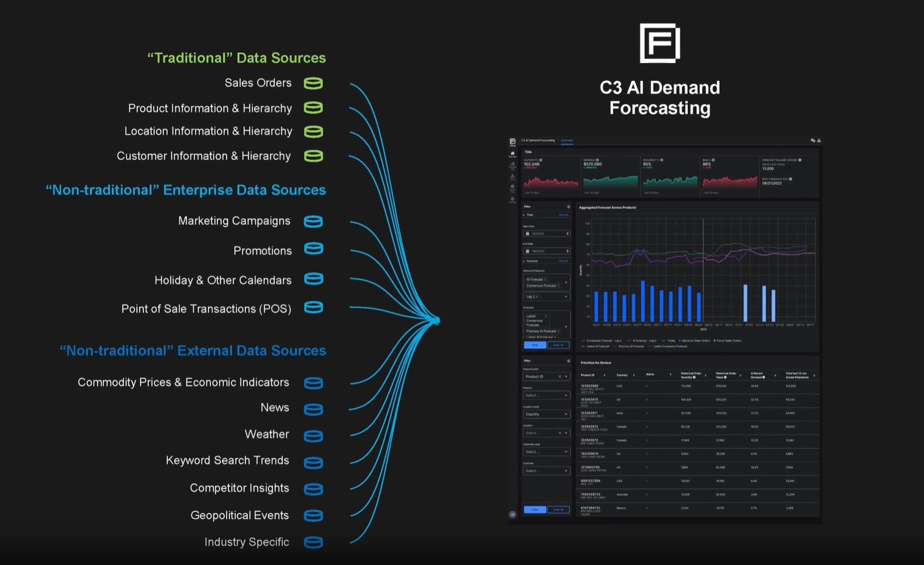
Task: Click the Product Information & Hierarchy database icon
Action: [x=313, y=108]
